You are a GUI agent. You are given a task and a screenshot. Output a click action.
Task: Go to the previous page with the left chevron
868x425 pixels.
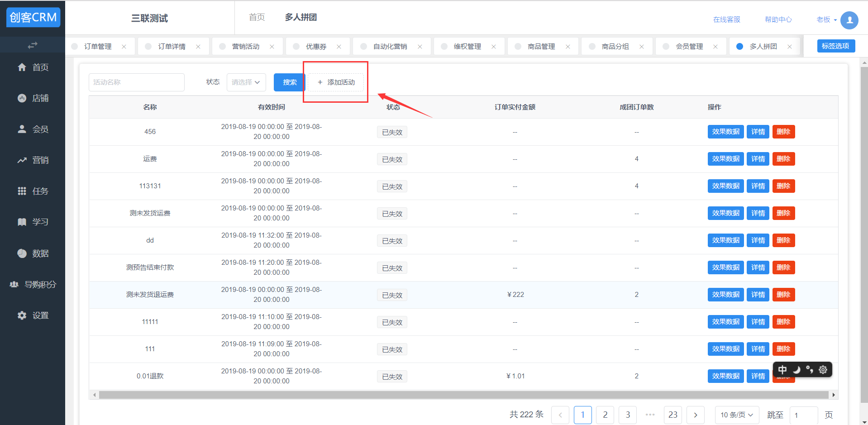[560, 415]
